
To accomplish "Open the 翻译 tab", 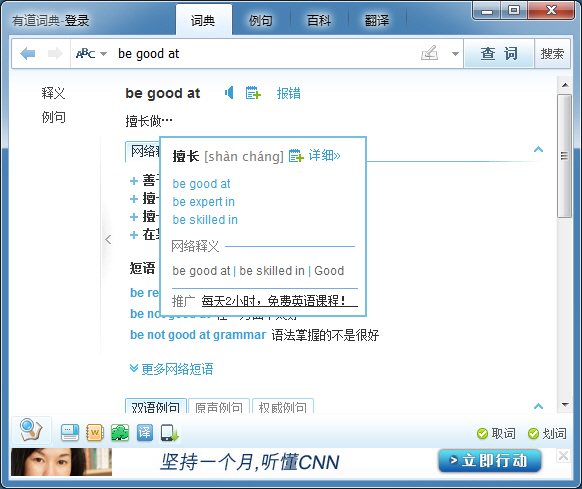I will point(377,20).
